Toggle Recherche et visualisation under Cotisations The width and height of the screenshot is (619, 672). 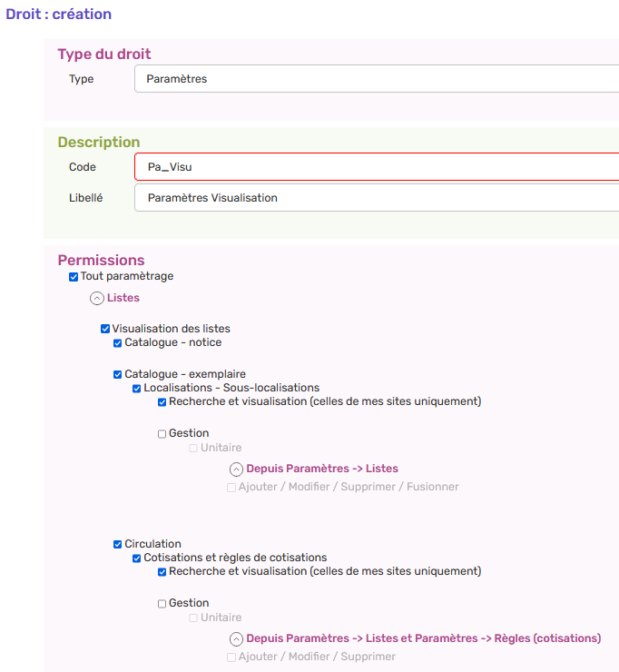point(162,572)
